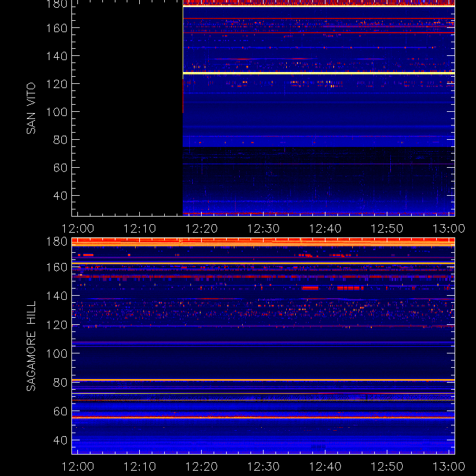Select the 120 tick label on San Vito plot
Image resolution: width=476 pixels, height=476 pixels.
point(57,84)
